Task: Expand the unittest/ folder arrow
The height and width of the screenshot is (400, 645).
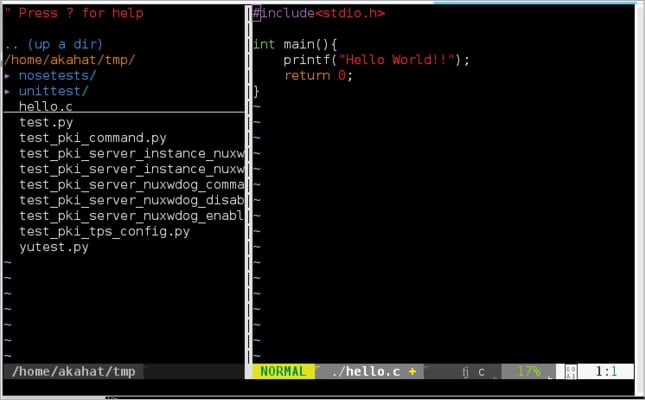Action: click(7, 91)
